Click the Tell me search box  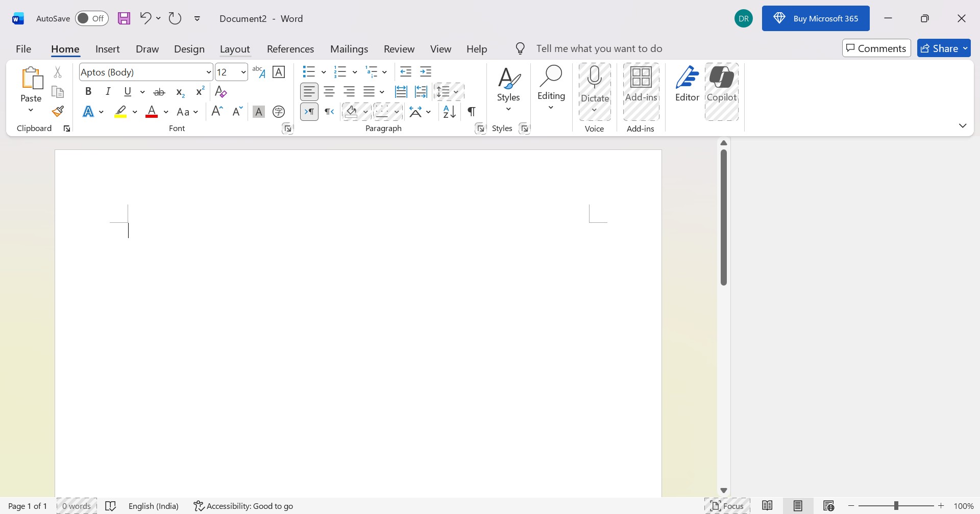[599, 48]
